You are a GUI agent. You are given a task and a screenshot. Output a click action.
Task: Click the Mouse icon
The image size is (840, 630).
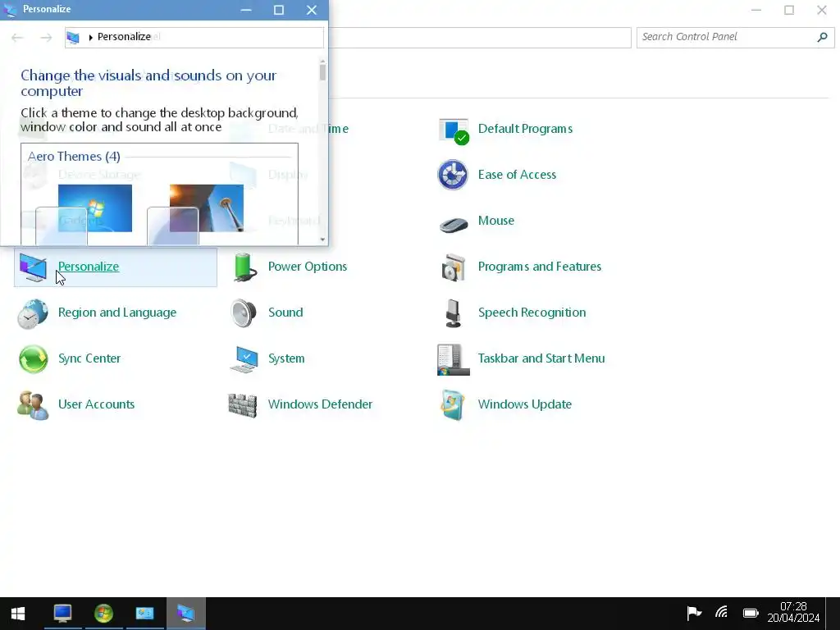pos(454,224)
